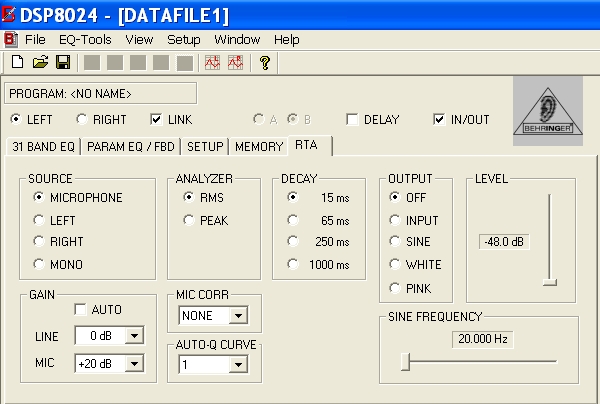Open a file using the folder icon

click(40, 62)
